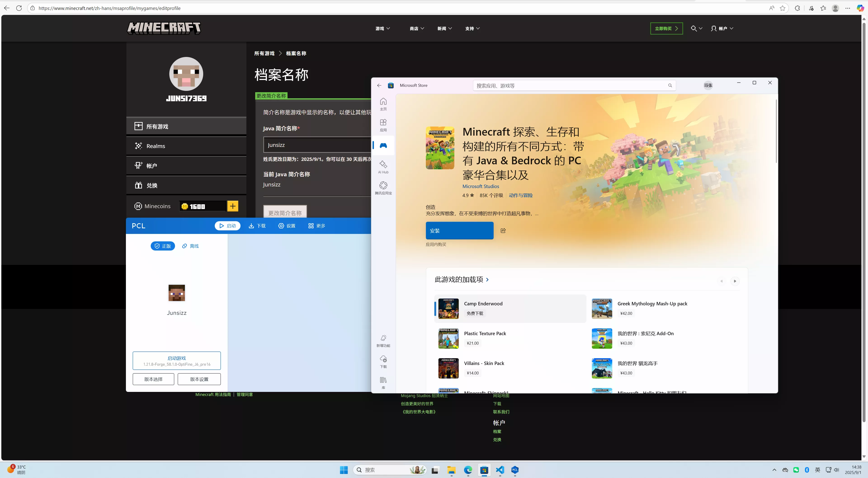Click Java profile name input field

[x=317, y=145]
